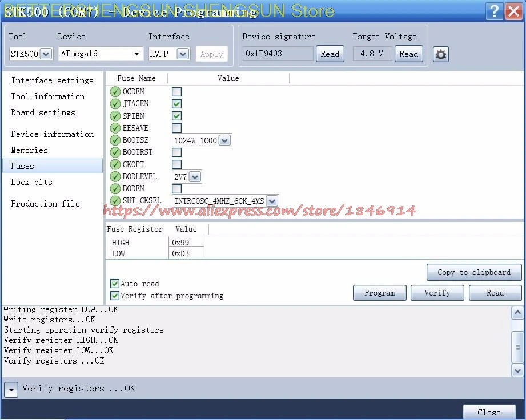526x420 pixels.
Task: Click the SUT_CKSEL fuse status icon
Action: pyautogui.click(x=115, y=200)
